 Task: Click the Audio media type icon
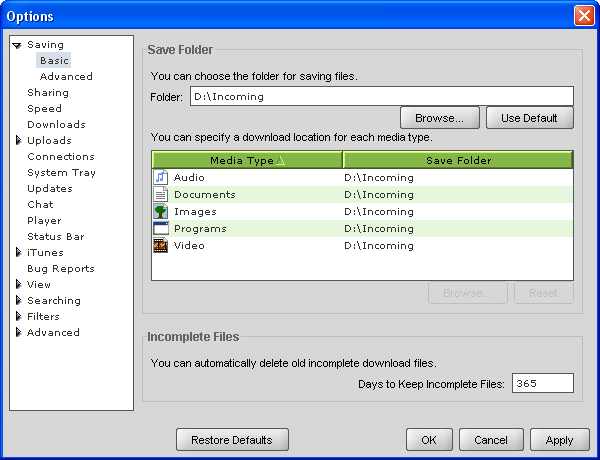(x=161, y=177)
